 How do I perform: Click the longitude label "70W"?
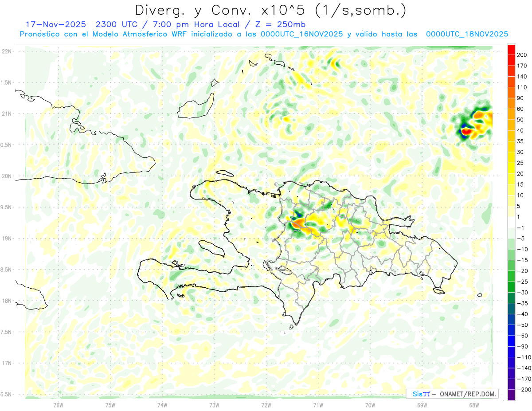370,404
